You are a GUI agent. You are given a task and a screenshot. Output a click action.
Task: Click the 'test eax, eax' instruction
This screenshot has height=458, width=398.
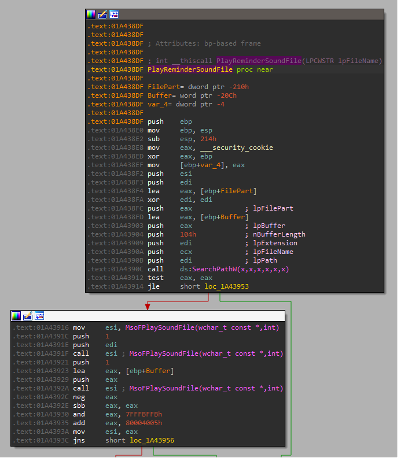coord(180,278)
